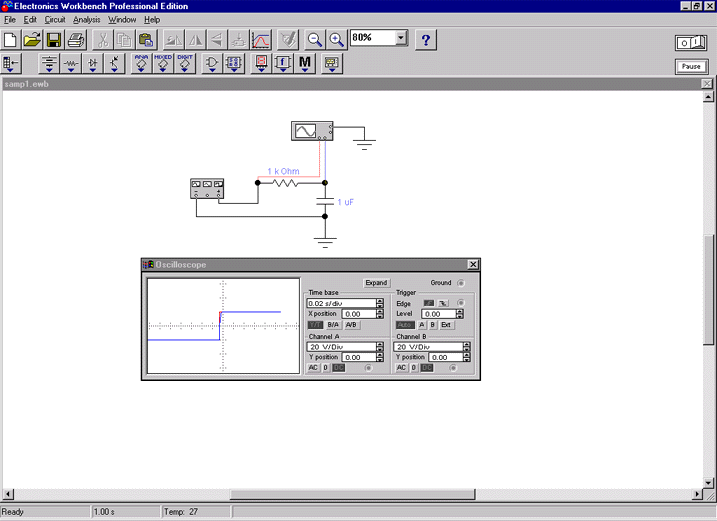The image size is (717, 521).
Task: Set trigger source to Ext
Action: click(446, 325)
